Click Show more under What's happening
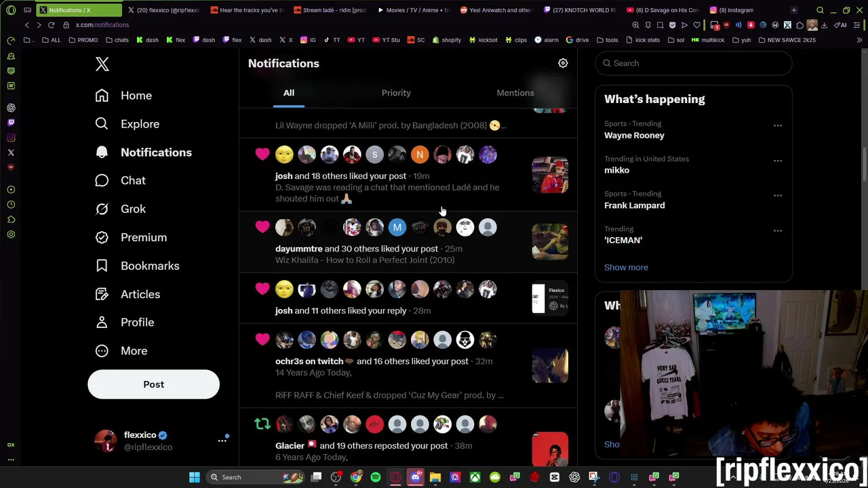The width and height of the screenshot is (868, 488). tap(626, 267)
